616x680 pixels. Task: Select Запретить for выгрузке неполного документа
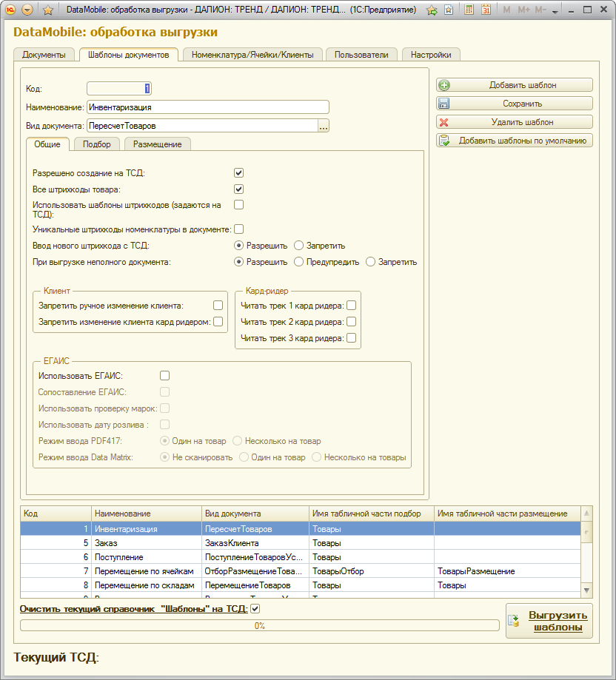click(x=370, y=262)
